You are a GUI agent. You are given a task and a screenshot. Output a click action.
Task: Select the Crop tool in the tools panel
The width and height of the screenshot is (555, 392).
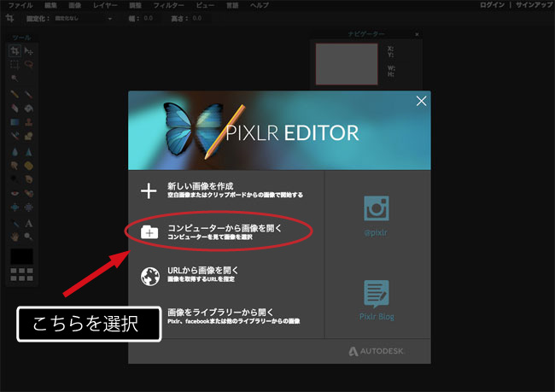click(15, 51)
